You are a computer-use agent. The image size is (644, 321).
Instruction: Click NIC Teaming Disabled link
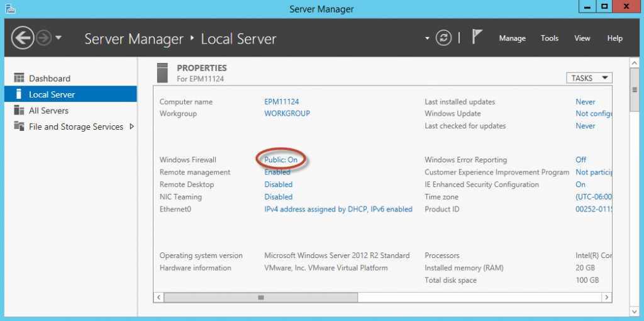tap(279, 196)
